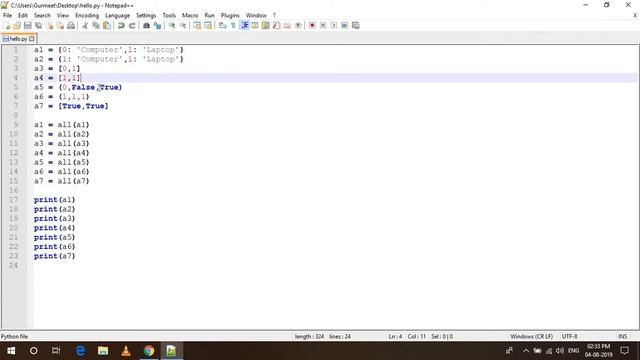Open the Language menu
This screenshot has height=360, width=640.
(118, 15)
